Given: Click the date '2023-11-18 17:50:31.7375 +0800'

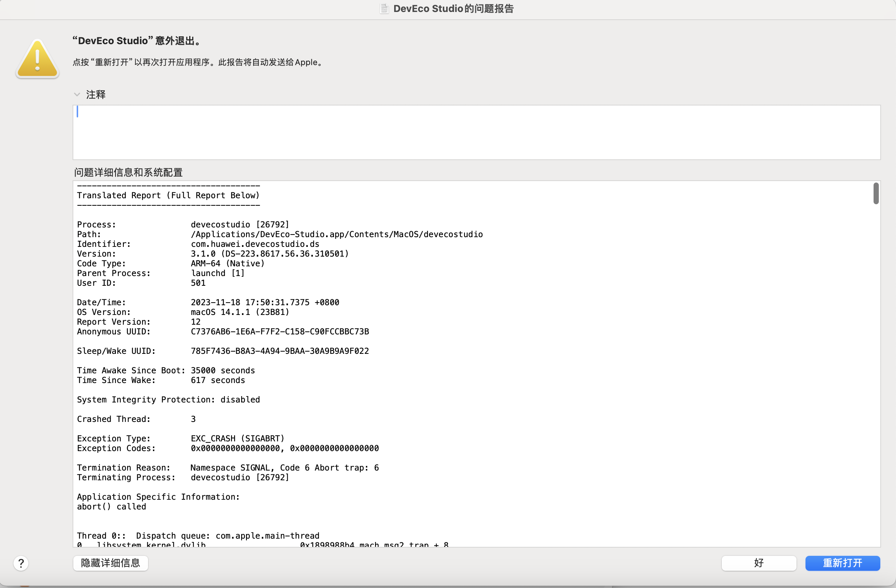Looking at the screenshot, I should click(x=265, y=302).
